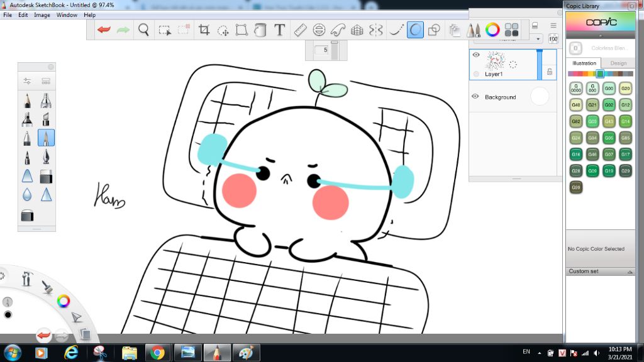Open the File menu
Viewport: 644px width, 362px height.
coord(8,15)
